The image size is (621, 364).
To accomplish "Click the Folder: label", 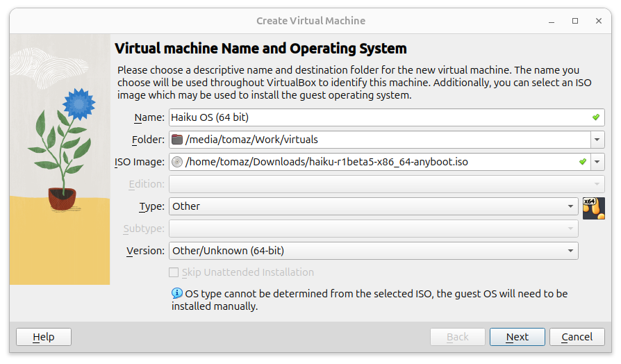I will pyautogui.click(x=148, y=140).
